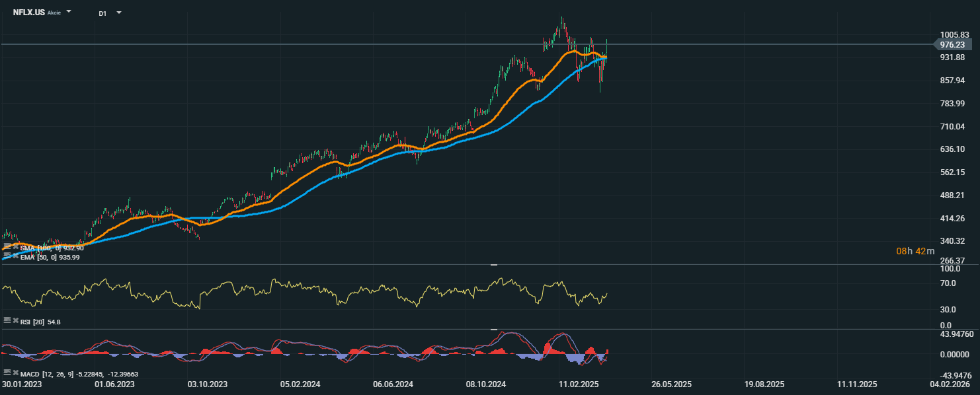Remove the MACD indicator with its X icon
The width and height of the screenshot is (980, 395).
[x=15, y=373]
